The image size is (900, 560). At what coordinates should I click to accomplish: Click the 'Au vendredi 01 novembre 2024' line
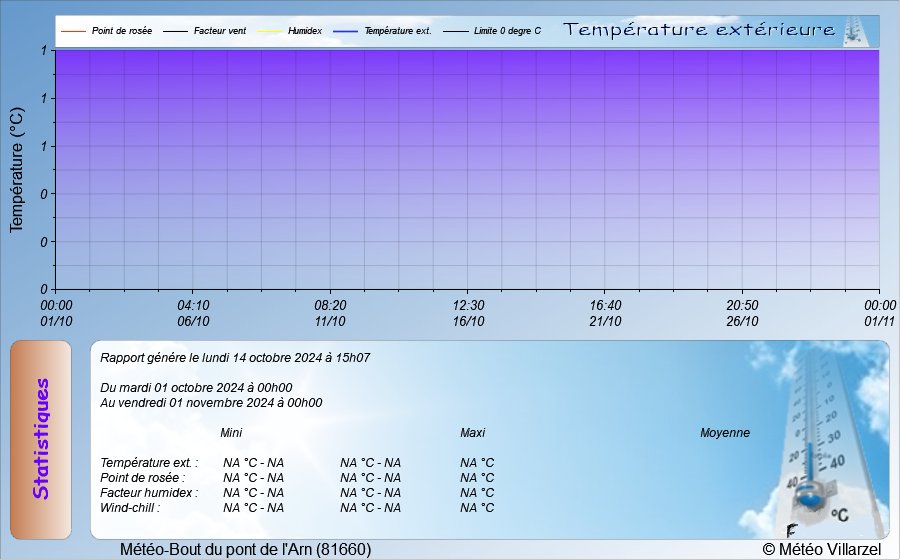211,403
